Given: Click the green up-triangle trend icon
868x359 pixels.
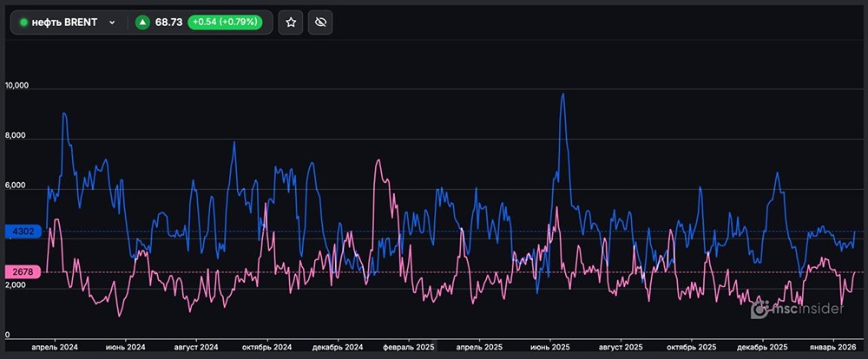Looking at the screenshot, I should click(142, 23).
